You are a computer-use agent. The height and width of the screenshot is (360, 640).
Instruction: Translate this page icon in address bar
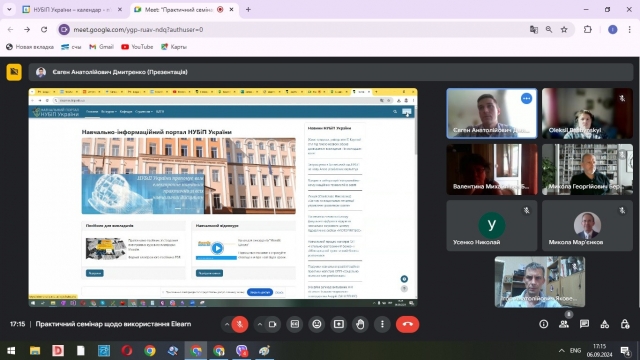pos(534,29)
